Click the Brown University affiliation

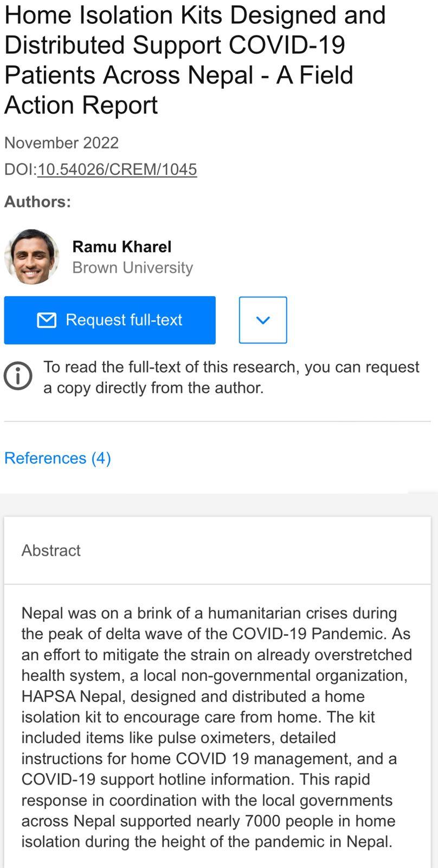tap(133, 267)
